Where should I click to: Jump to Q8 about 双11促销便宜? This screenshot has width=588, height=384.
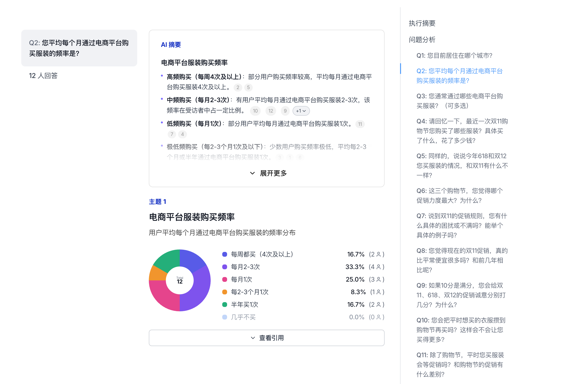point(462,260)
